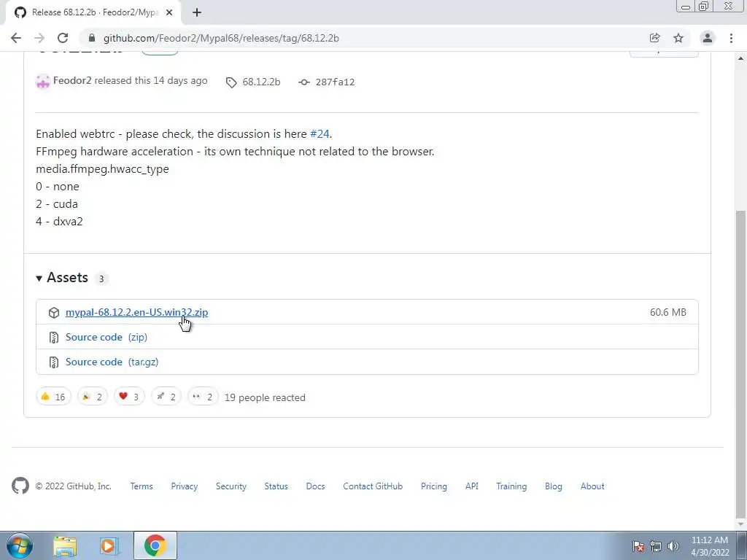This screenshot has height=560, width=747.
Task: Click the package icon beside mypal zip
Action: point(54,312)
